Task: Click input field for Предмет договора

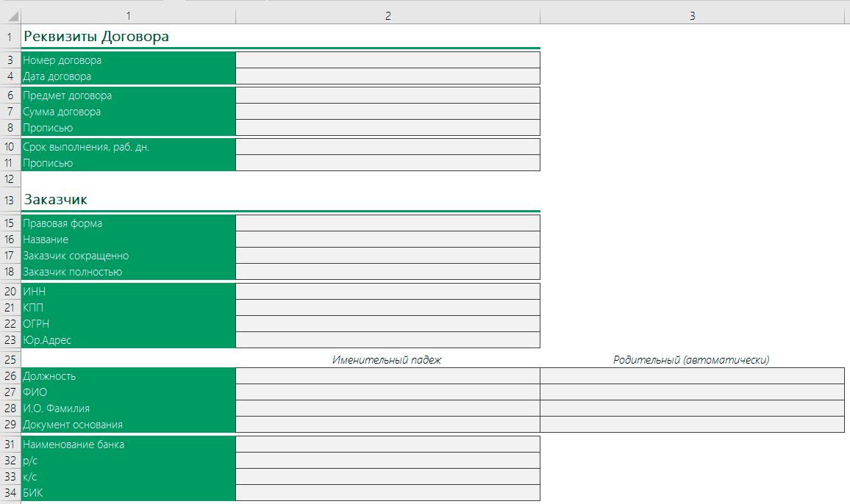Action: (x=388, y=95)
